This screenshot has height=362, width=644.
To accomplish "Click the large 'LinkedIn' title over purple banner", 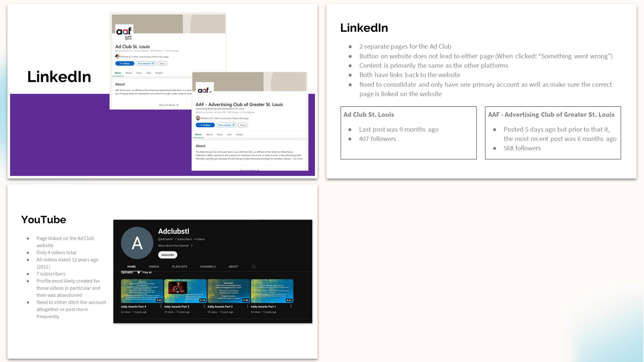I will 59,77.
